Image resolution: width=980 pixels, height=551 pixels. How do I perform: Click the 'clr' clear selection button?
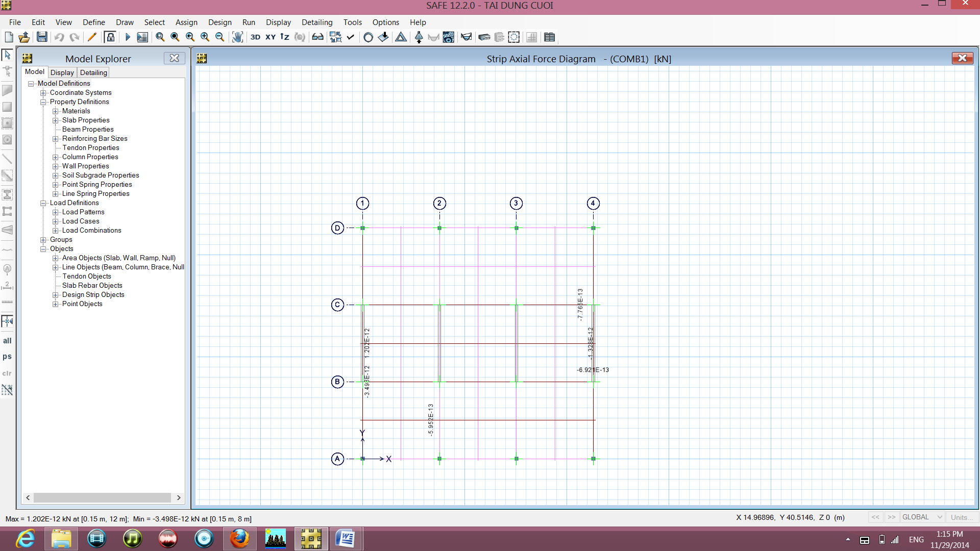point(7,373)
